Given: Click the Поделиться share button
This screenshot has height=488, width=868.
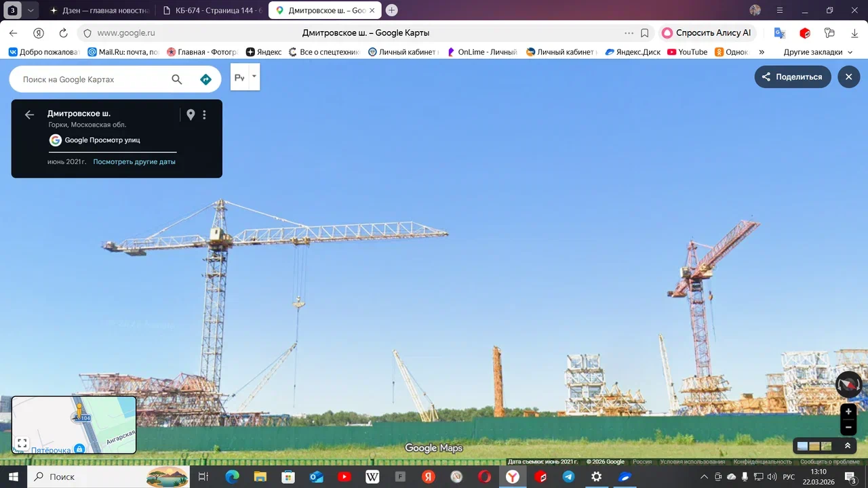Looking at the screenshot, I should 793,77.
